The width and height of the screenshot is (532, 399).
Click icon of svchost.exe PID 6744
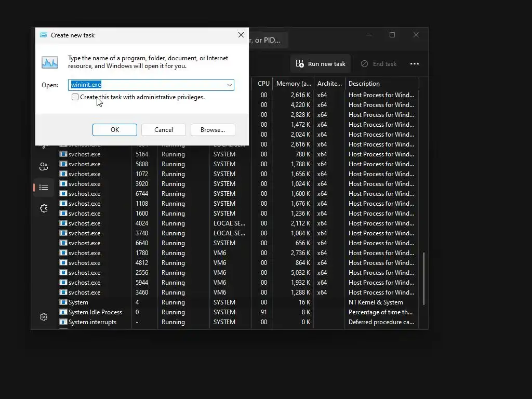pos(63,193)
